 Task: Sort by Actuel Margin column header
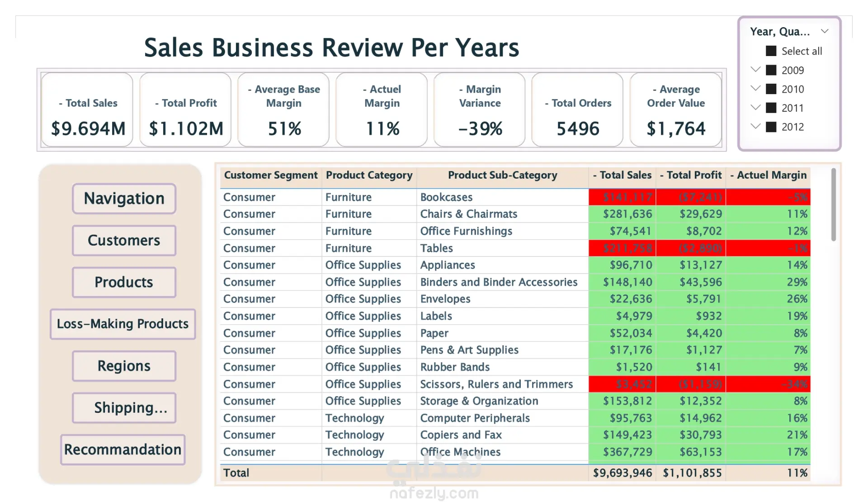(768, 175)
